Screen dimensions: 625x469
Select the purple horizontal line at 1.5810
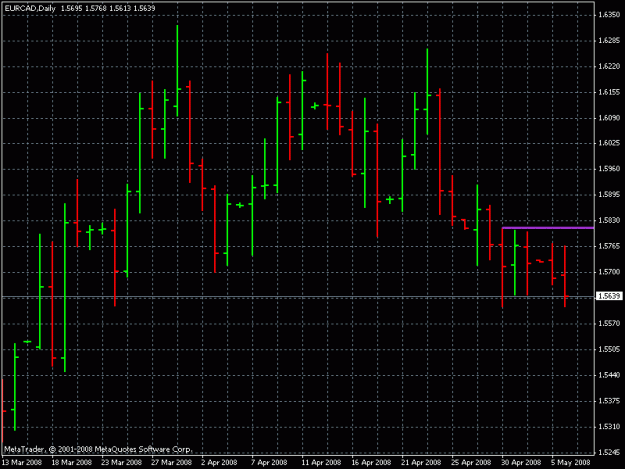pyautogui.click(x=548, y=228)
